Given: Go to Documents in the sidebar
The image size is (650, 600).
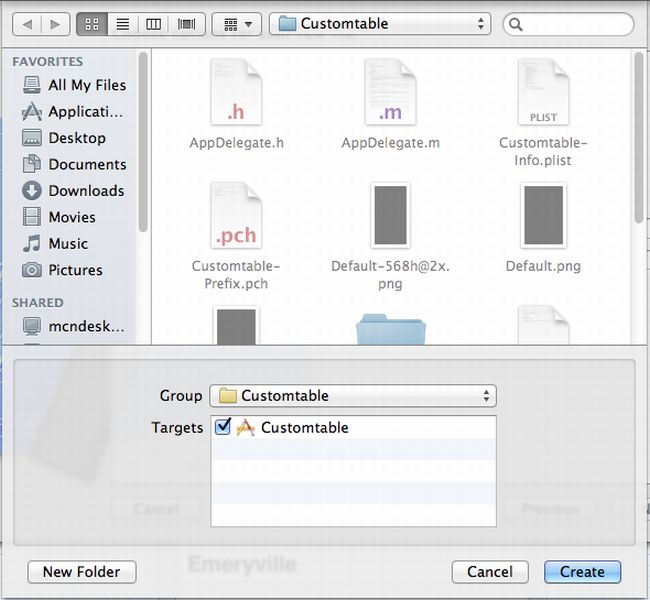Looking at the screenshot, I should tap(75, 164).
